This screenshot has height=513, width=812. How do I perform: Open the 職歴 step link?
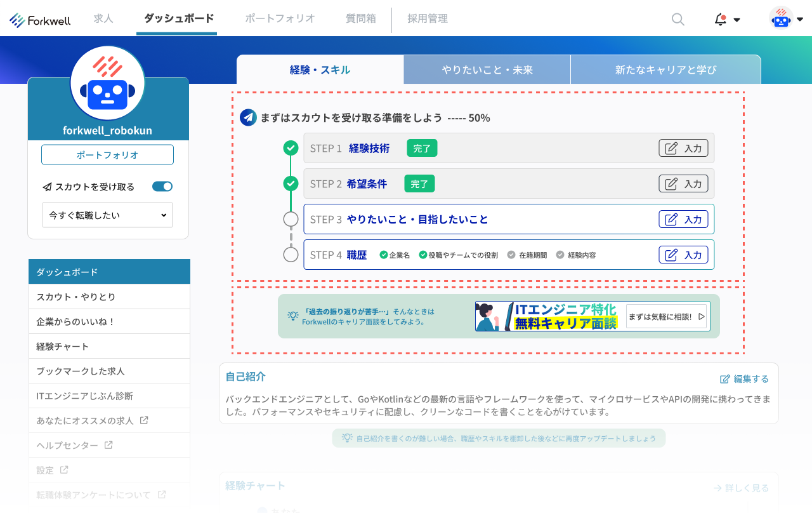(357, 255)
